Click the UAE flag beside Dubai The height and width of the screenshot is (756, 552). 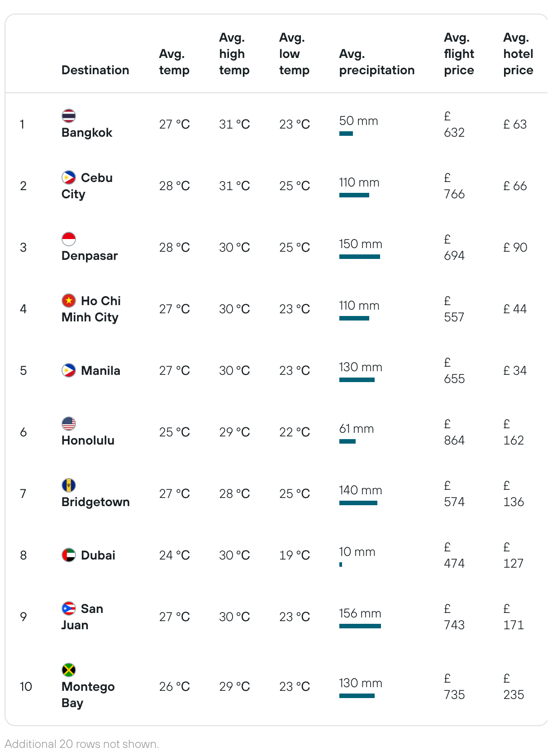pyautogui.click(x=69, y=555)
